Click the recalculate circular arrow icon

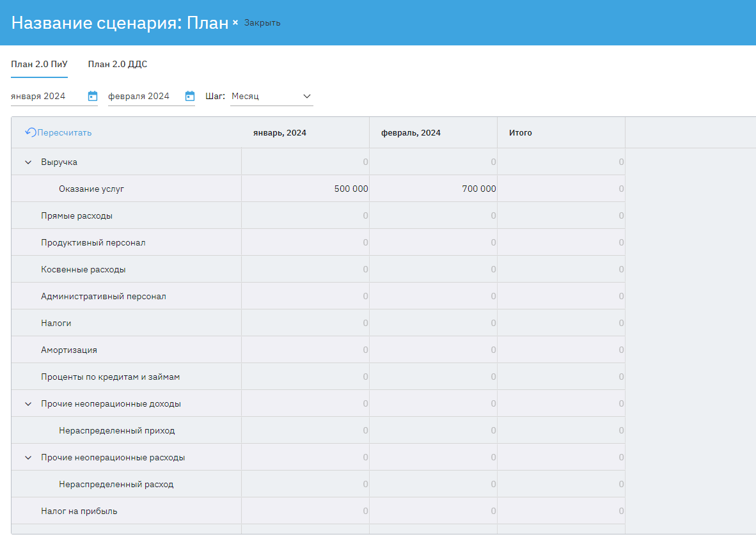[x=30, y=132]
